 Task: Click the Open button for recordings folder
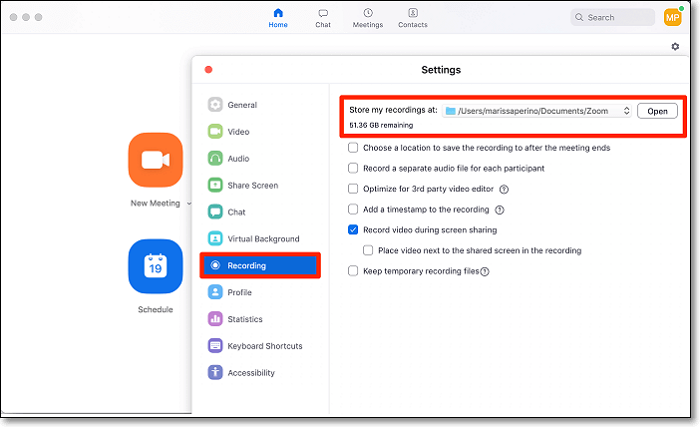pyautogui.click(x=657, y=111)
